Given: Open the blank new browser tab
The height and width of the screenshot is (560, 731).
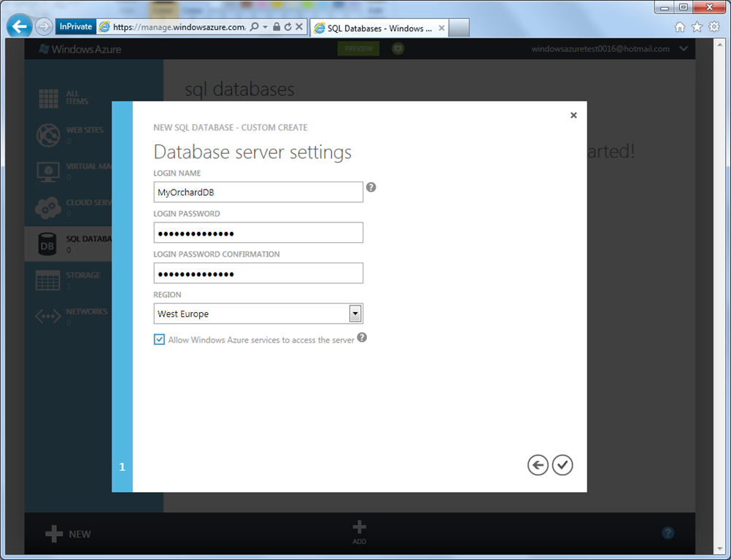Looking at the screenshot, I should [x=459, y=28].
